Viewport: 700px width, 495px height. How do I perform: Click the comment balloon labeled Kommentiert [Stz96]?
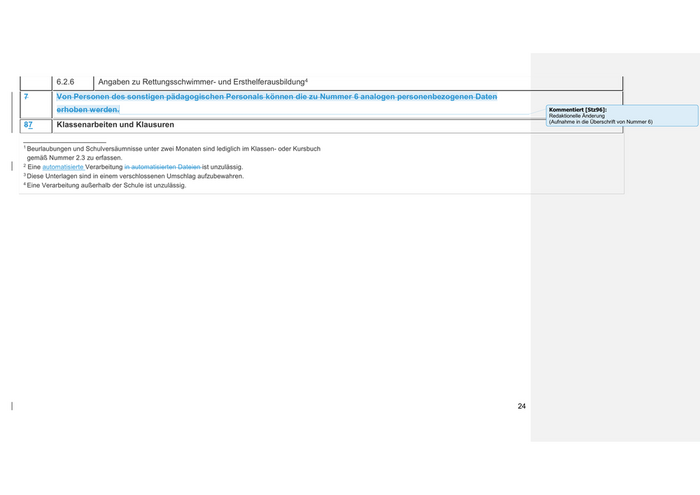coord(578,109)
